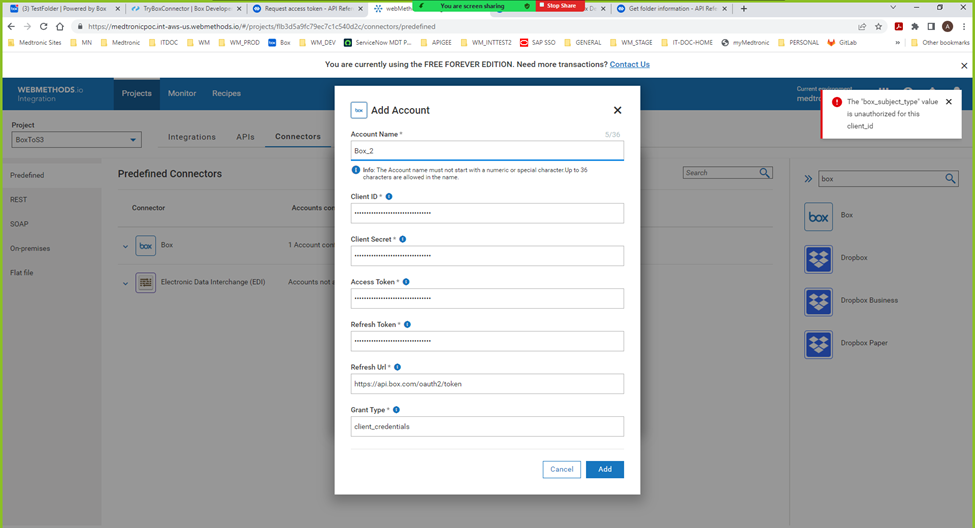Click the Box logo in dialog header
975x528 pixels.
(359, 110)
